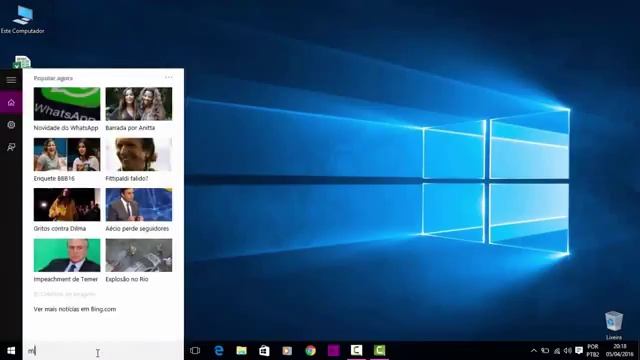Viewport: 640px width, 360px height.
Task: Switch to the white Camtasia taskbar icon
Action: (356, 351)
